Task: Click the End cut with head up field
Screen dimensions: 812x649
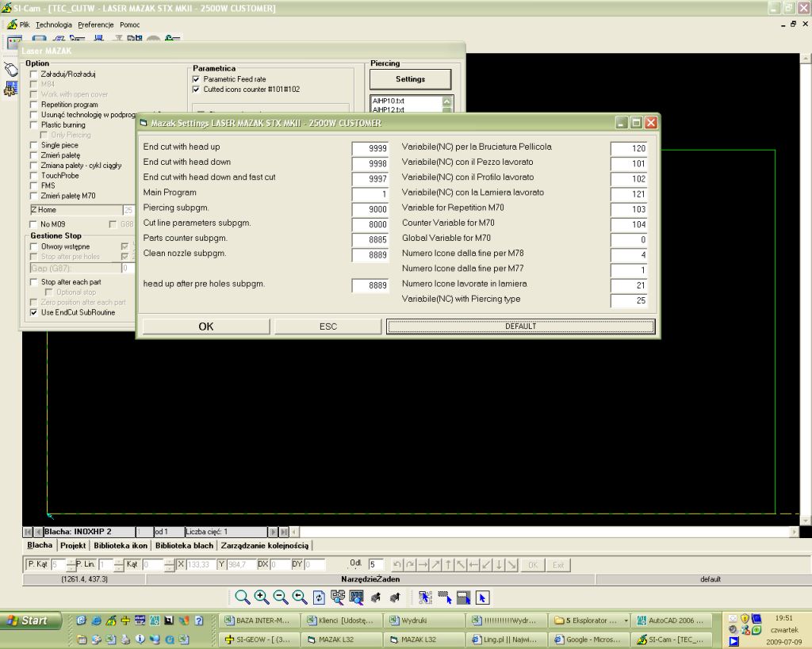Action: (x=370, y=148)
